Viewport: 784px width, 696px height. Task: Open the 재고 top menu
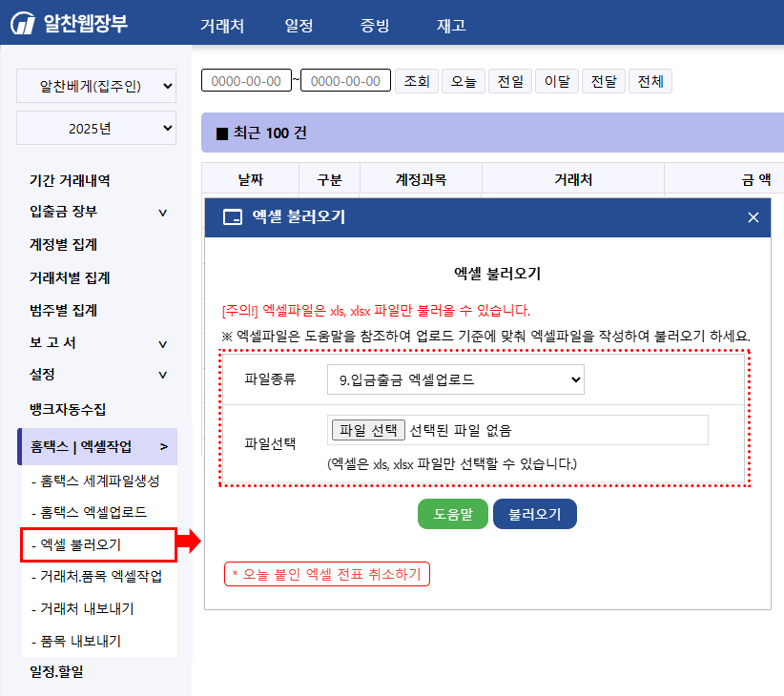(x=451, y=26)
